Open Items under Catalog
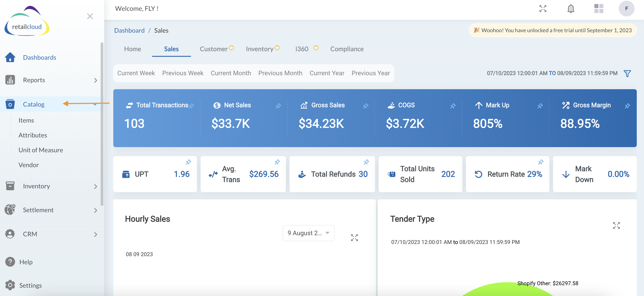Screen dimensions: 644x296 [x=26, y=120]
